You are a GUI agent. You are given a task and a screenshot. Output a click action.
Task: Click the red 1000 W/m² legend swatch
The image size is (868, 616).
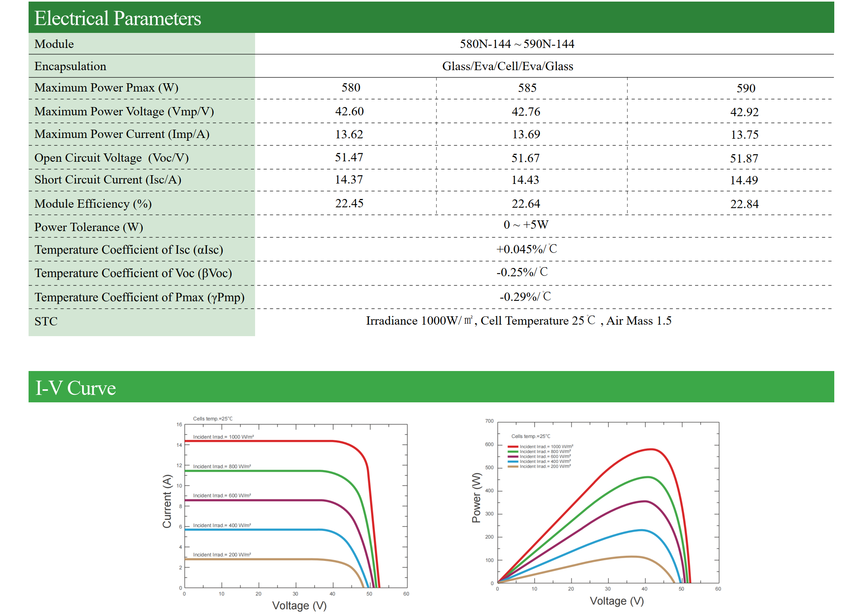click(513, 447)
